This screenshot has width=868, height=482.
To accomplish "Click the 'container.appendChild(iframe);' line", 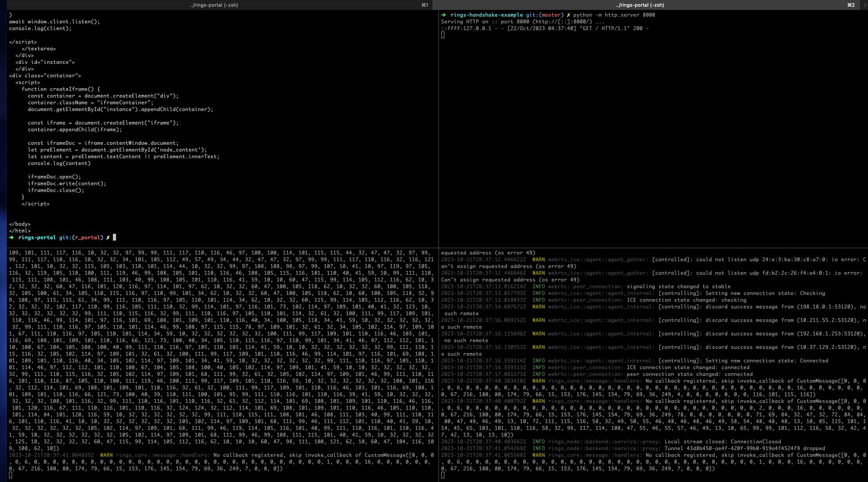I will point(75,129).
